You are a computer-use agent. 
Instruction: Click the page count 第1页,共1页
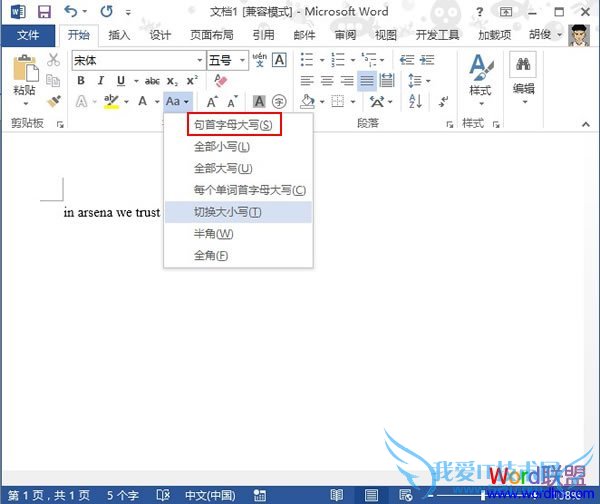(49, 495)
